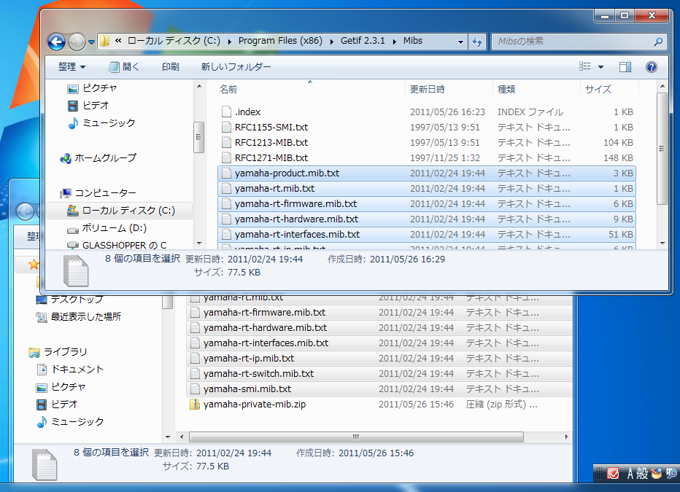Click the Mibs search field
The image size is (680, 492).
(572, 41)
